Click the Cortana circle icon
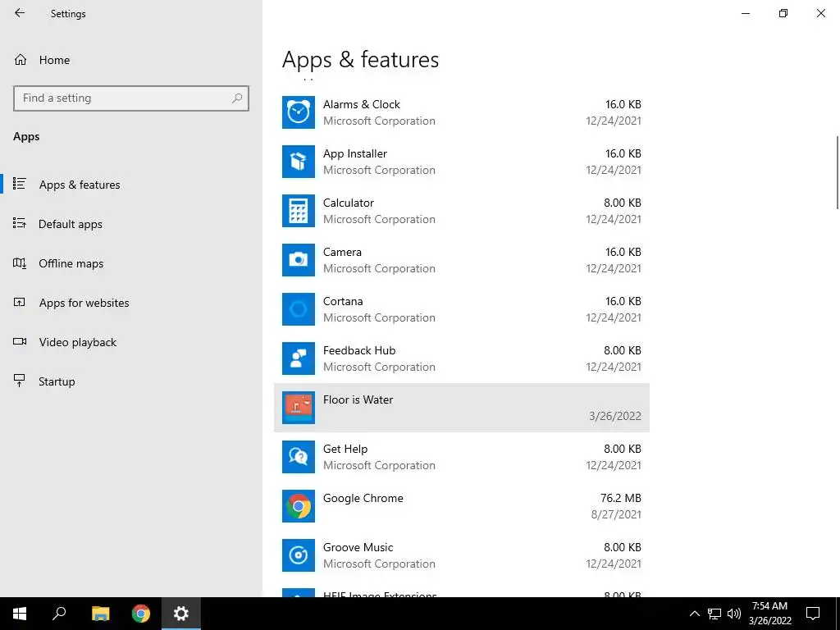 pos(299,309)
